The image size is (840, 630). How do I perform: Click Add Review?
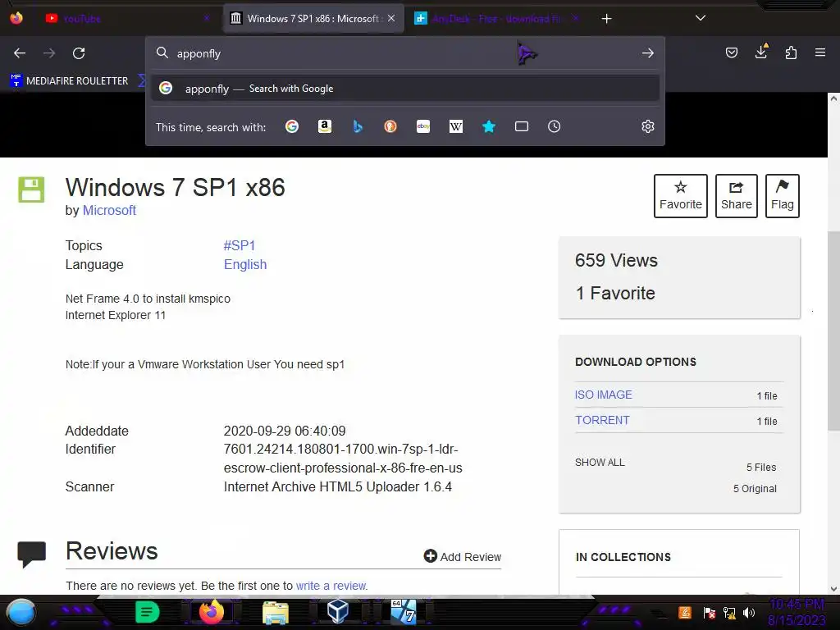[463, 557]
